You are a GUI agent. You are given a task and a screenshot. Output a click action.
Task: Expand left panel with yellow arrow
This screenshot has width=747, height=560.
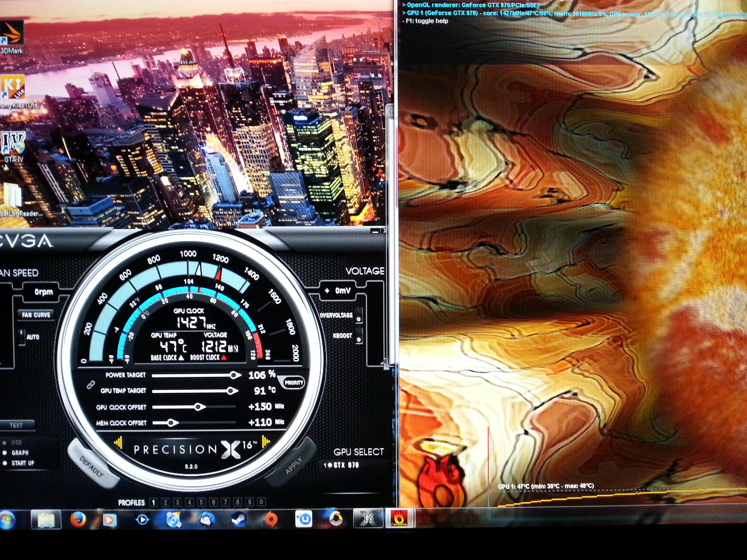tap(118, 442)
